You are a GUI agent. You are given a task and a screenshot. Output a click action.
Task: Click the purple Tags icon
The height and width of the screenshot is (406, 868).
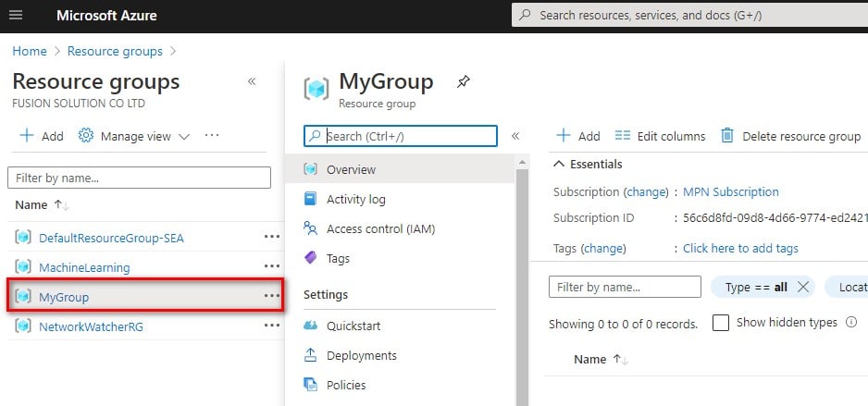coord(311,258)
